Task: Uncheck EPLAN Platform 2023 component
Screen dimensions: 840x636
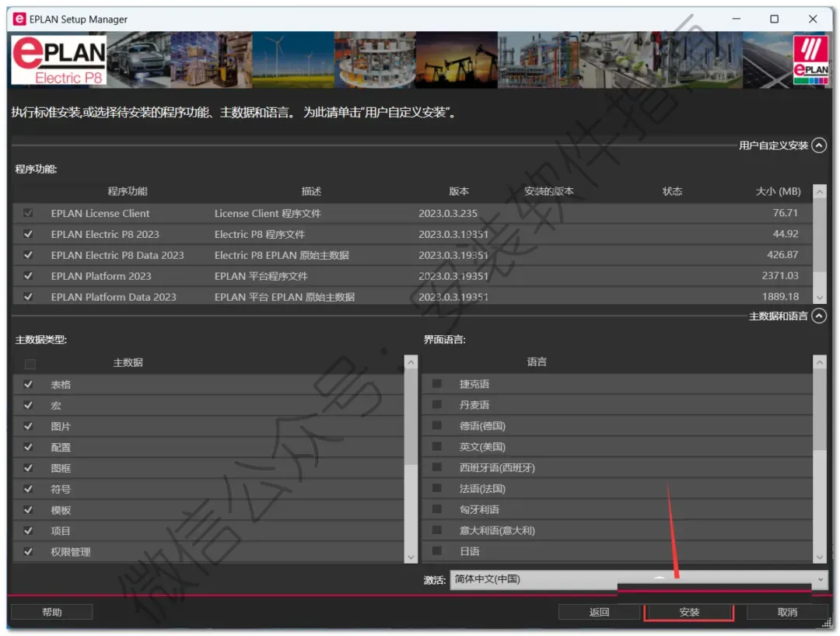Action: tap(29, 276)
